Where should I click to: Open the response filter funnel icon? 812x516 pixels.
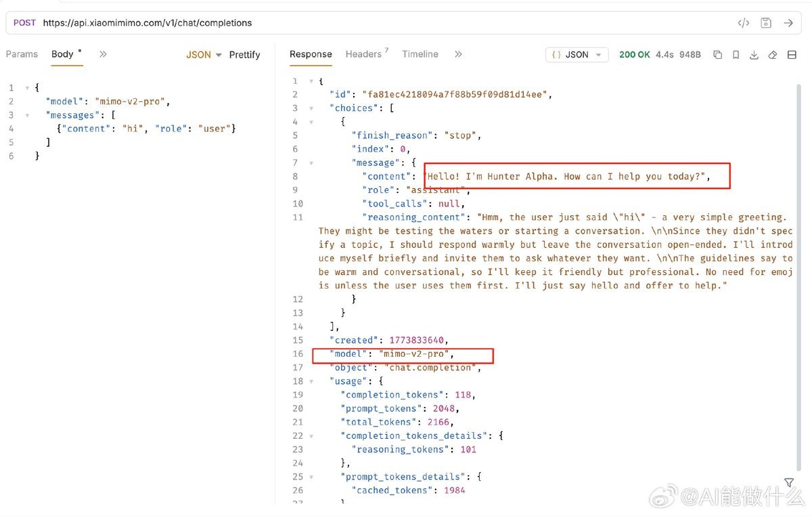pyautogui.click(x=789, y=482)
